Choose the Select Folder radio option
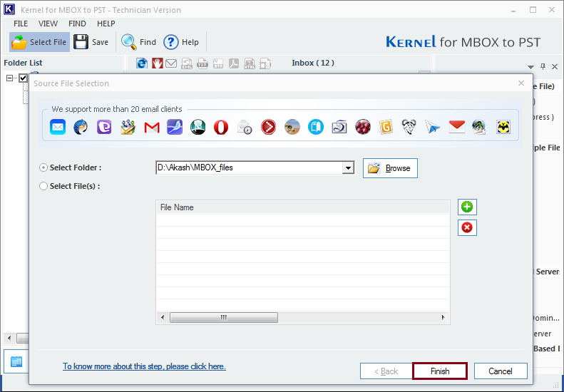Viewport: 564px width, 392px height. click(x=43, y=167)
